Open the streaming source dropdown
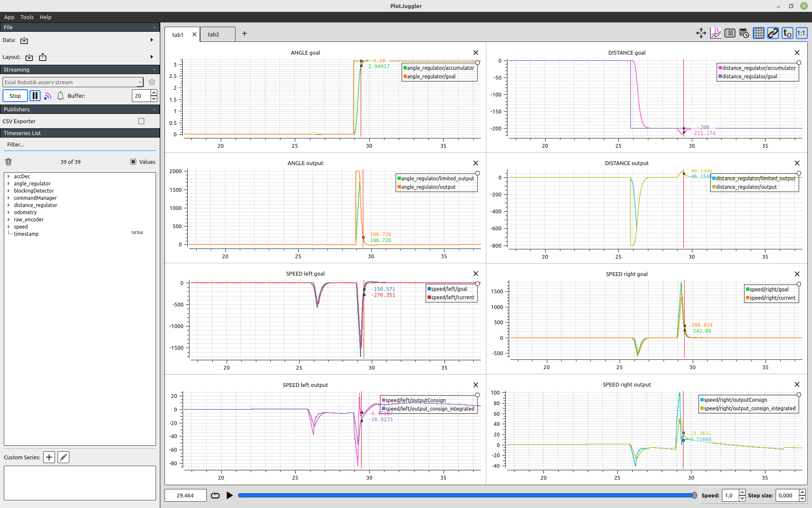This screenshot has height=508, width=812. tap(73, 83)
